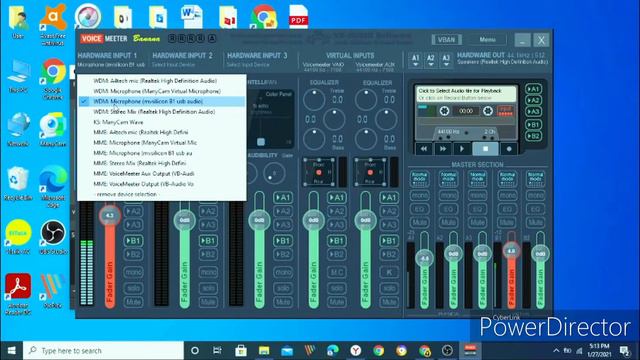Enable A1 routing on Hardware Input 3
Screen dimensions: 640x360
pyautogui.click(x=283, y=198)
